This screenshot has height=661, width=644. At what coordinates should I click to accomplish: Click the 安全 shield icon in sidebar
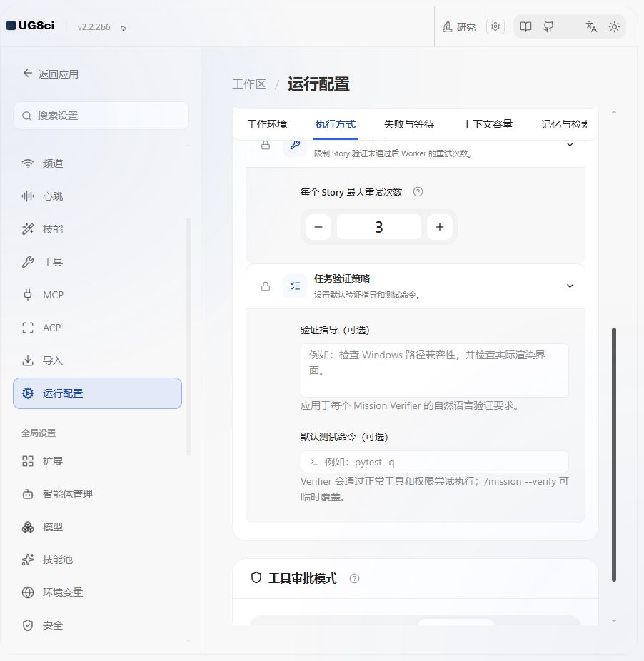pyautogui.click(x=28, y=625)
